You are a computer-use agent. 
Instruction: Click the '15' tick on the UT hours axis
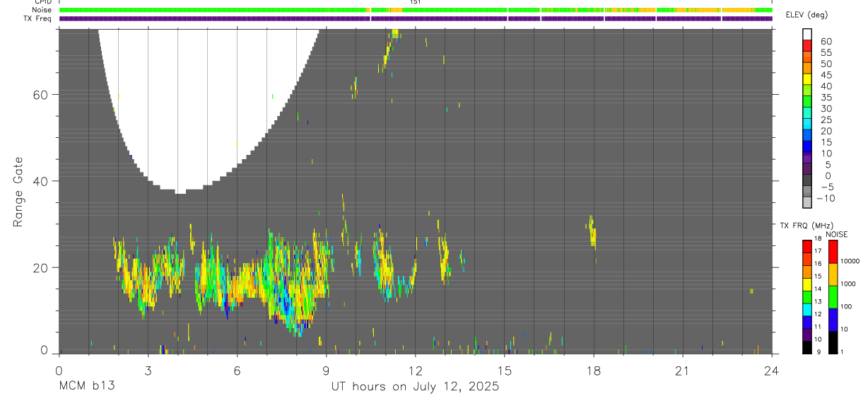(x=504, y=371)
